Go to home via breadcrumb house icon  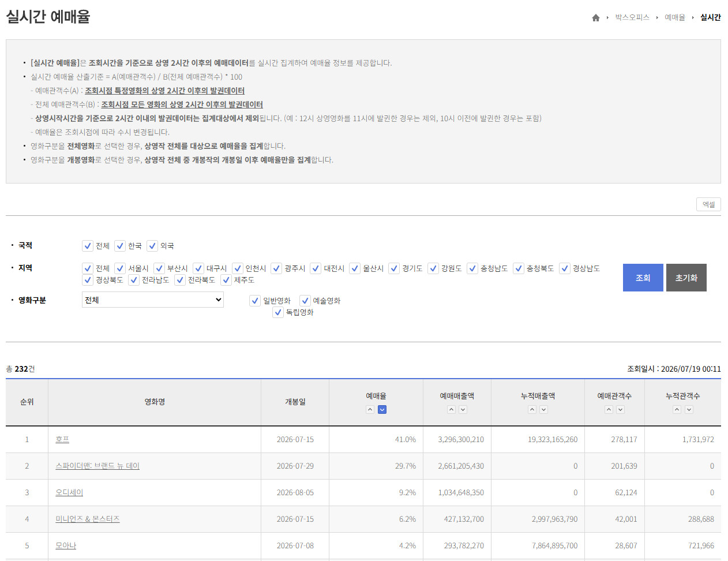596,18
